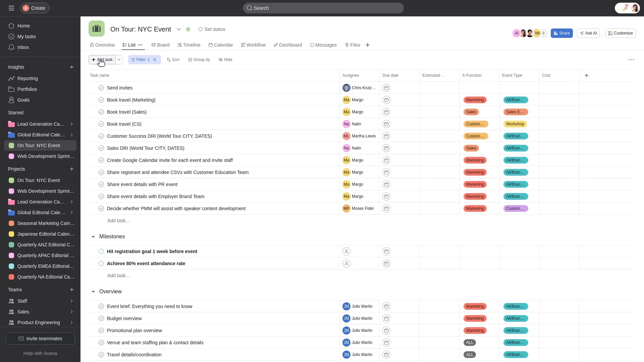Viewport: 644px width, 362px height.
Task: Open the Add task dropdown arrow
Action: 119,59
